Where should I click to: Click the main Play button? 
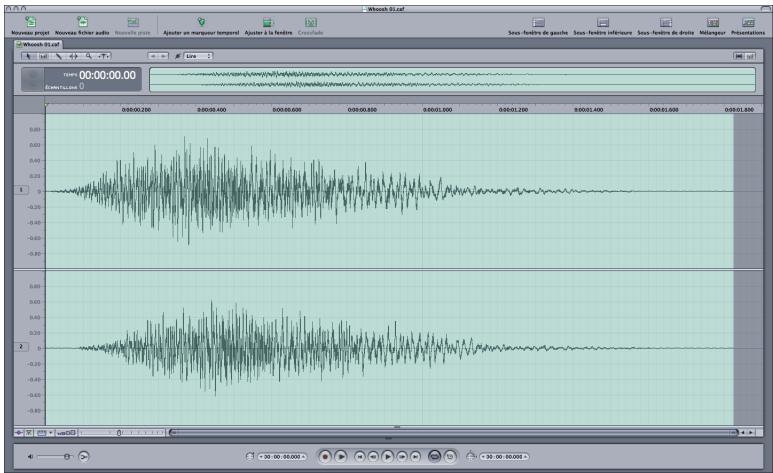(387, 457)
